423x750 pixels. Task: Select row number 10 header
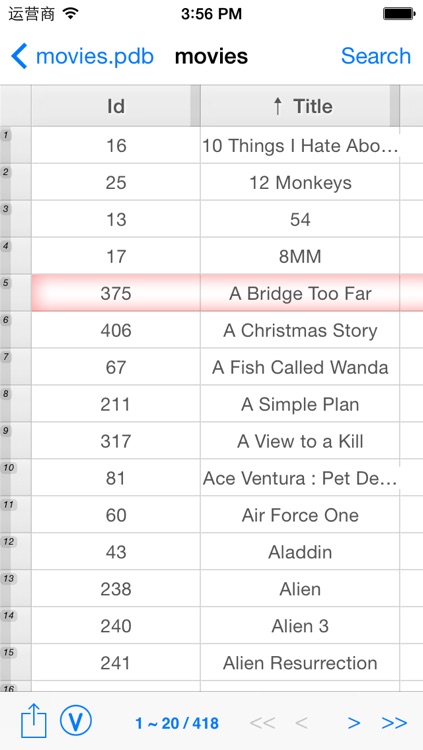tap(16, 477)
